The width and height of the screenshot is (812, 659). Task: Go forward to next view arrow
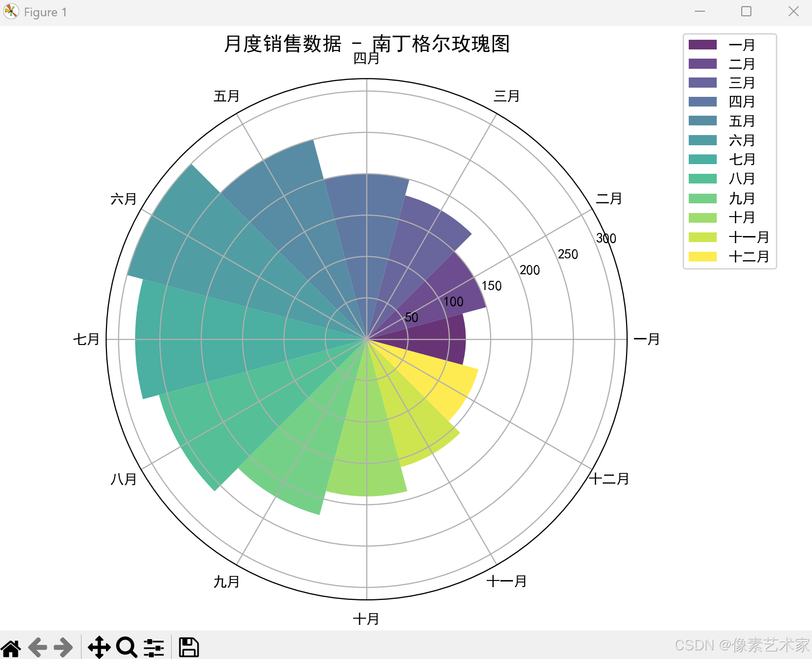point(64,648)
